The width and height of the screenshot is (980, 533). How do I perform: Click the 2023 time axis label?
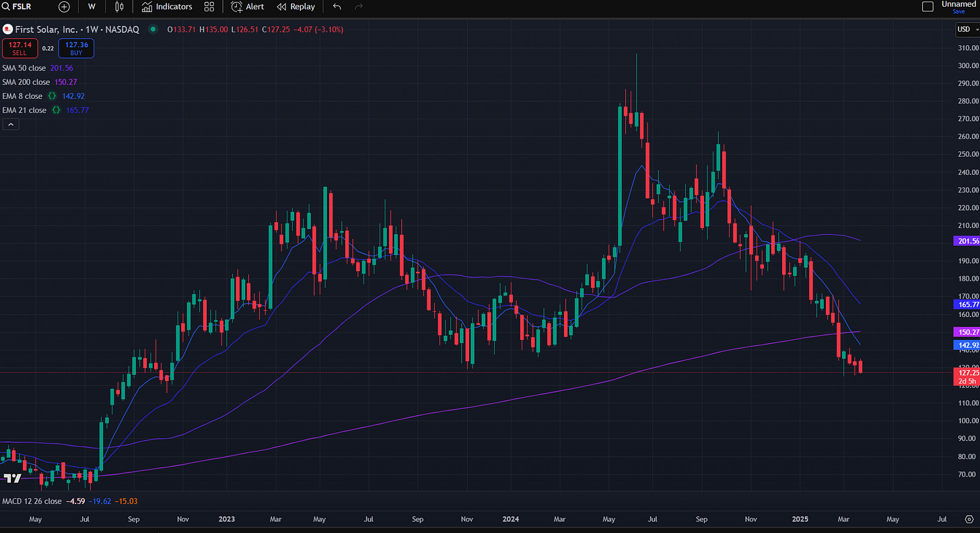point(227,520)
